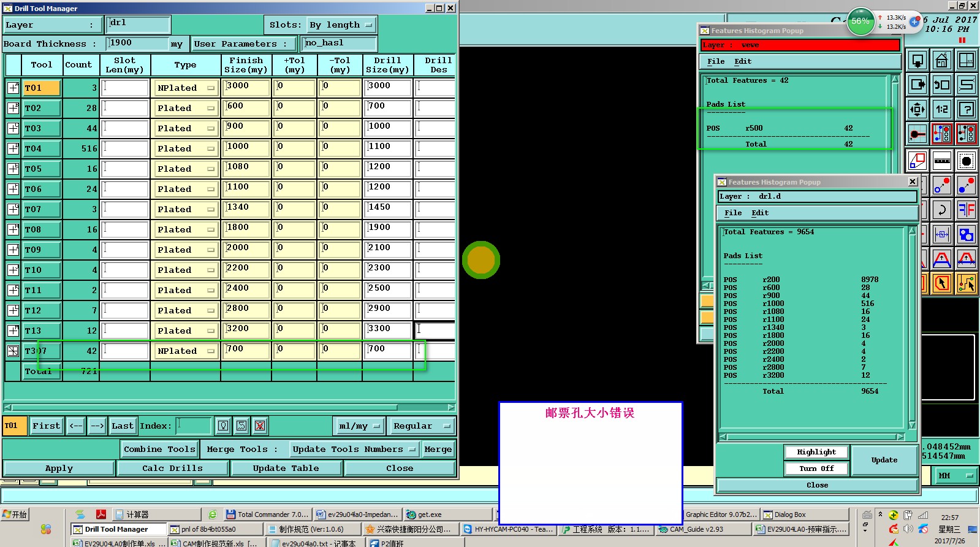Screen dimensions: 980x547
Task: Expand tool row T01 plus box
Action: coord(13,88)
